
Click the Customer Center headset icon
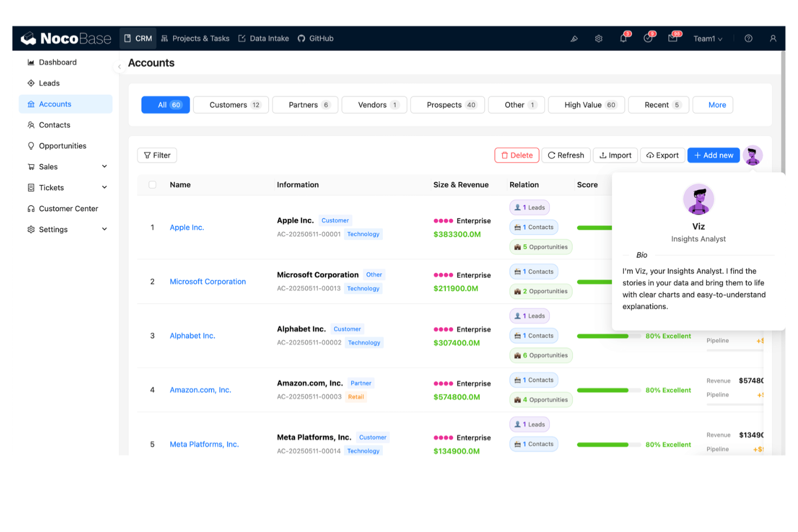[x=31, y=209]
